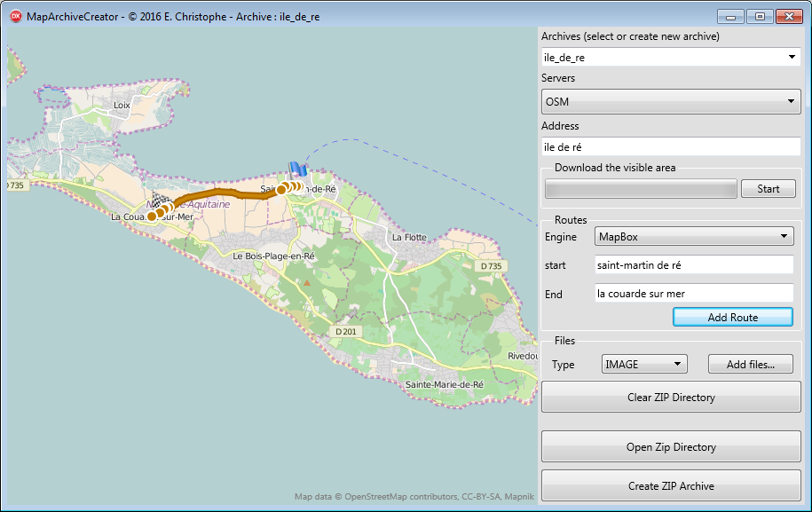The image size is (812, 512).
Task: Open the routing Engine MapBox dropdown
Action: (693, 237)
